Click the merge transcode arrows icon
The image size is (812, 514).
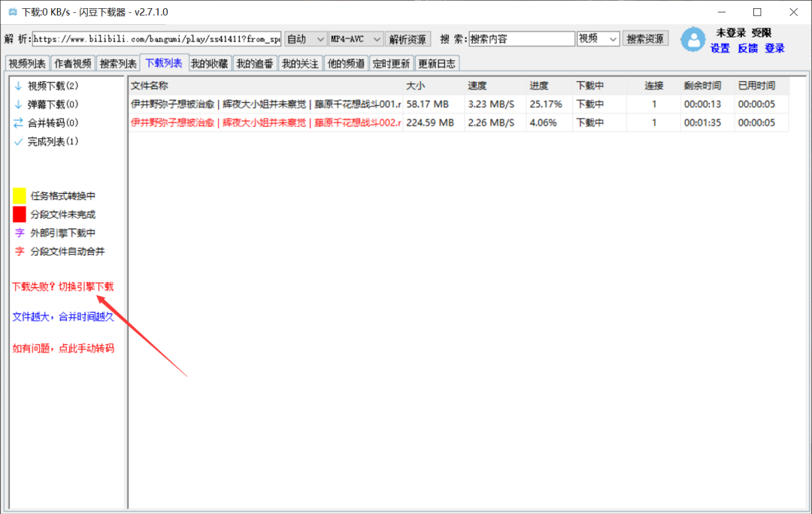pos(18,122)
